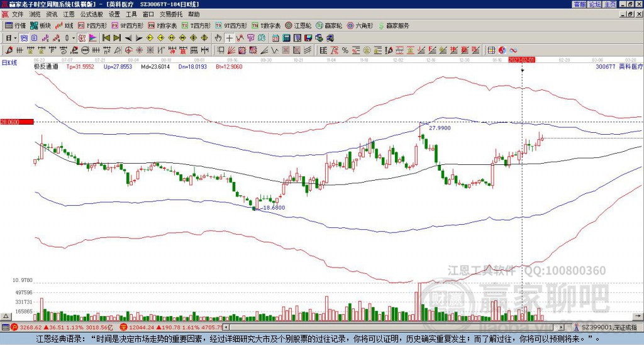
Task: Click the yellow left-arrow diamond icon
Action: pos(150,38)
